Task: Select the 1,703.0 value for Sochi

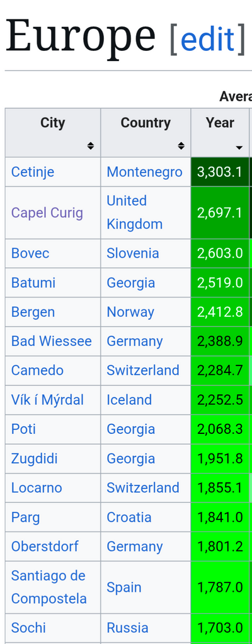Action: coord(220,628)
